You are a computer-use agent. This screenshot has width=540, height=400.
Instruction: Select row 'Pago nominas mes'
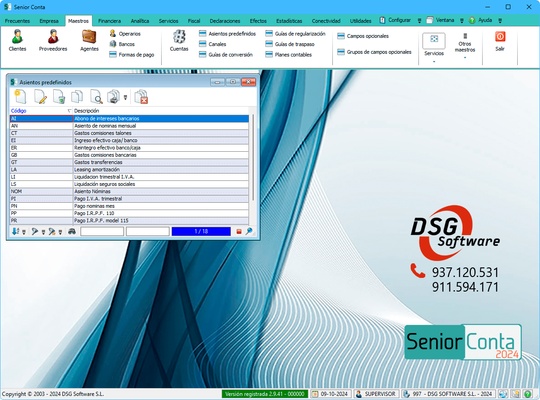pos(129,206)
